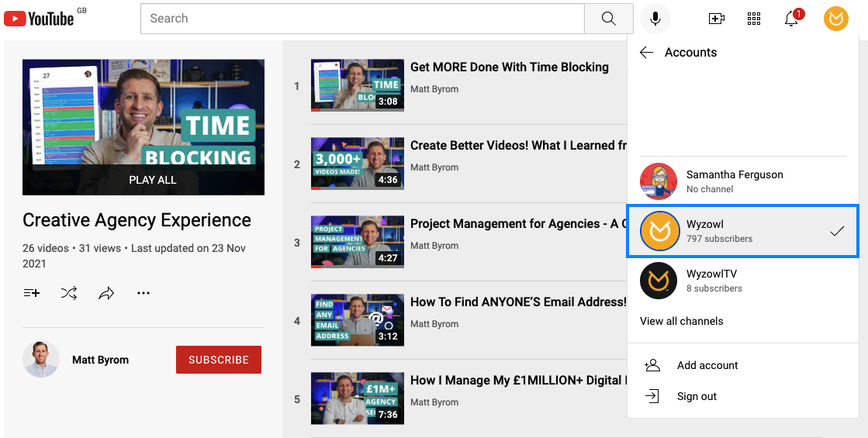Click the black WyzowlTV avatar
Screen dimensions: 868x438
click(x=659, y=281)
